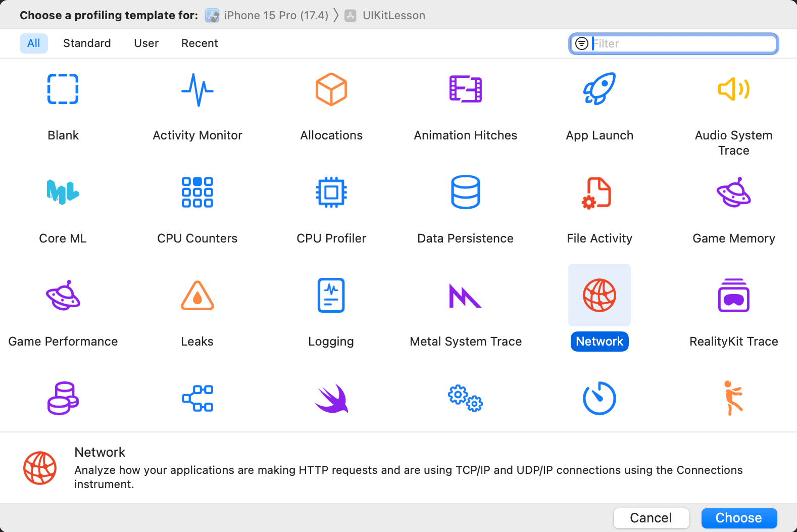Select the Leaks droplet icon
This screenshot has width=797, height=532.
[197, 295]
